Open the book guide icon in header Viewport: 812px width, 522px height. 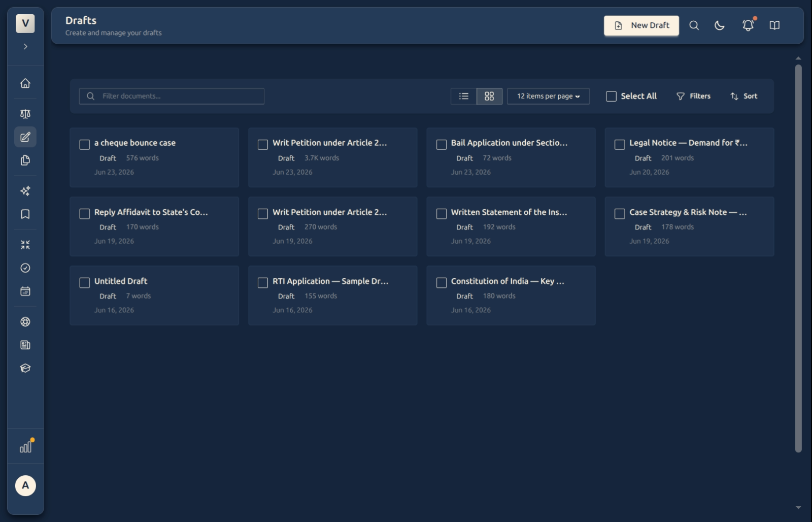pyautogui.click(x=774, y=25)
